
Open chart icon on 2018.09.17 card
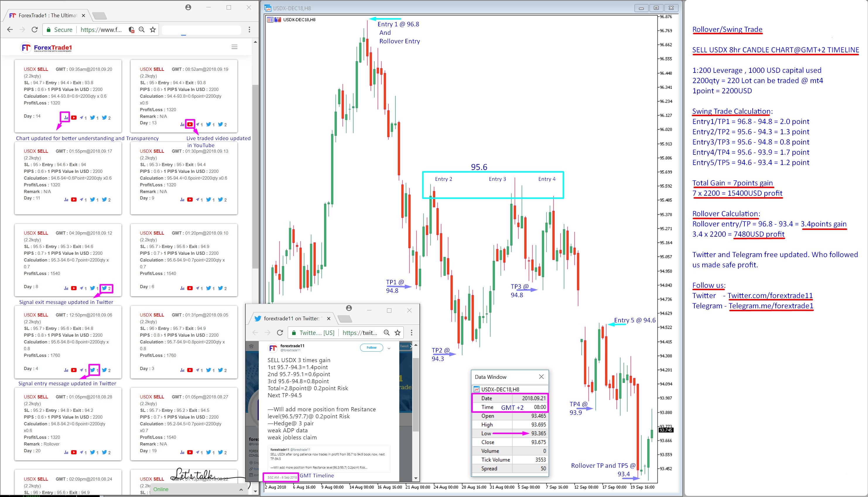tap(66, 199)
